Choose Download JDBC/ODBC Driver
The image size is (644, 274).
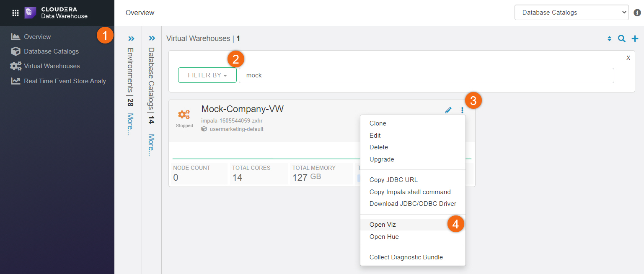click(x=413, y=204)
